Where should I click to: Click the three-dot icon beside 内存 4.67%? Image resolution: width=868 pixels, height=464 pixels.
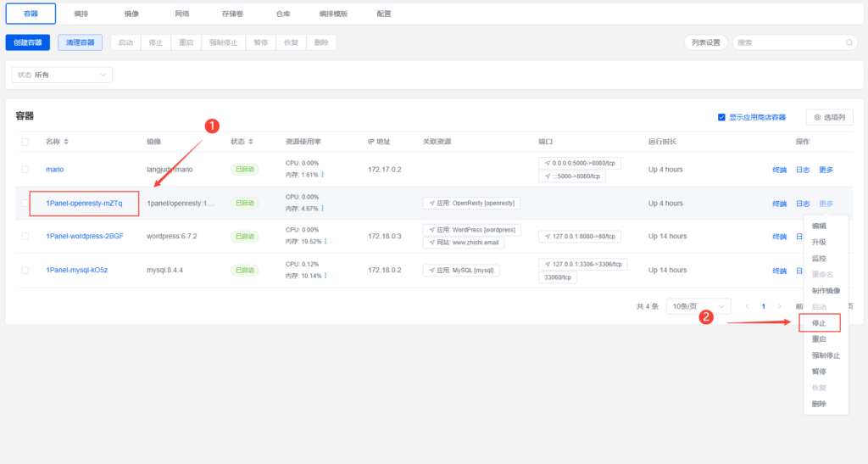point(323,209)
